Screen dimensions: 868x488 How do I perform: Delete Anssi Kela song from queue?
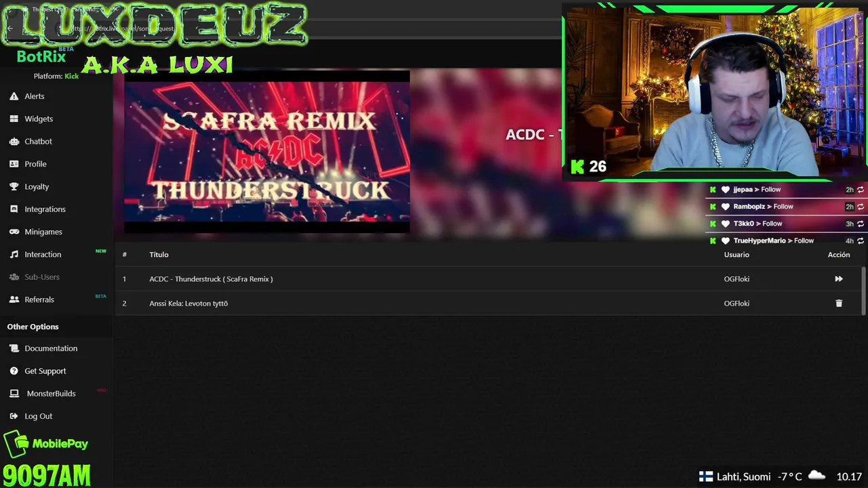tap(839, 304)
